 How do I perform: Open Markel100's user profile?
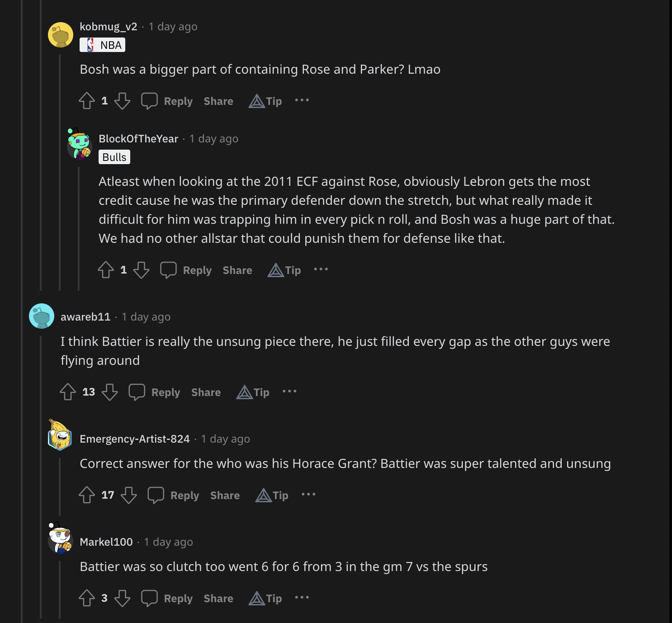click(x=106, y=542)
